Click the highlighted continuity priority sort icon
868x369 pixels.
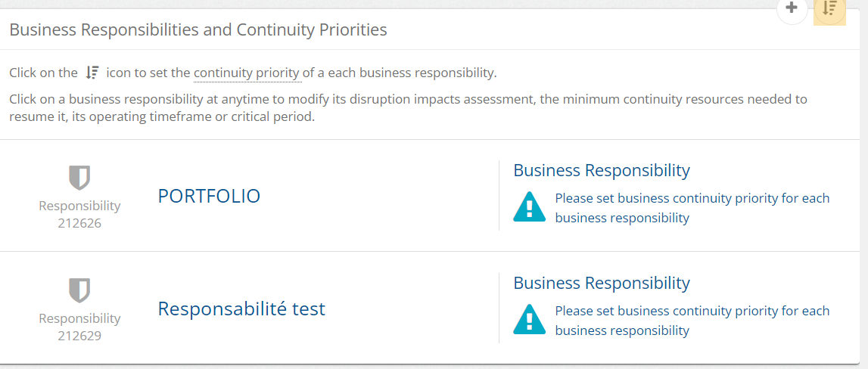(x=829, y=10)
